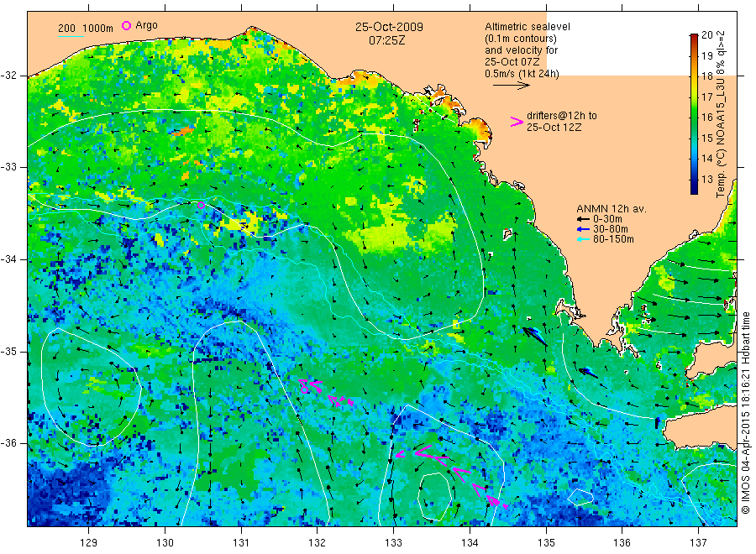The width and height of the screenshot is (756, 554).
Task: Click the Temp NOAA15_L3U colorbar title
Action: pos(721,114)
